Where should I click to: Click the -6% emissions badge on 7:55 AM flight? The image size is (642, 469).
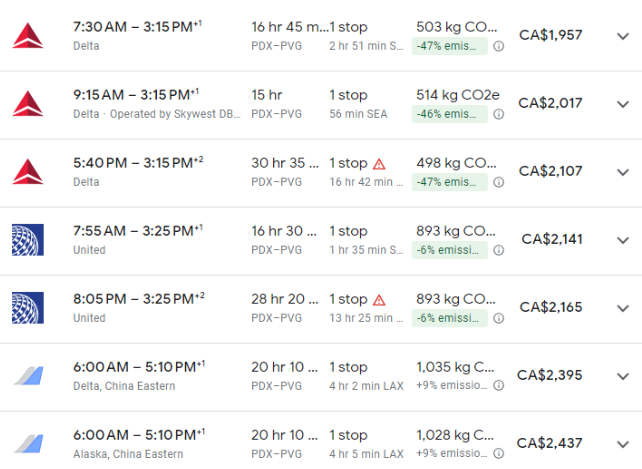click(x=450, y=250)
